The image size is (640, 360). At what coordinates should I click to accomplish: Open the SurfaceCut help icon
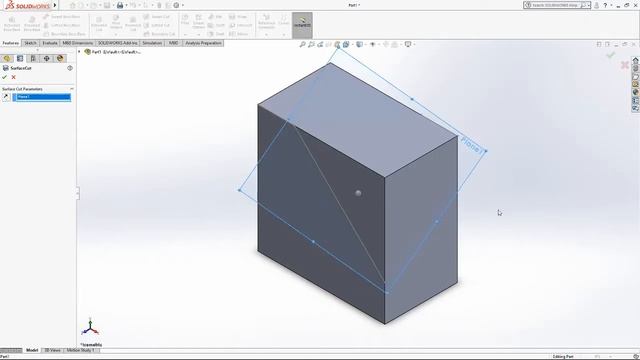tap(70, 68)
